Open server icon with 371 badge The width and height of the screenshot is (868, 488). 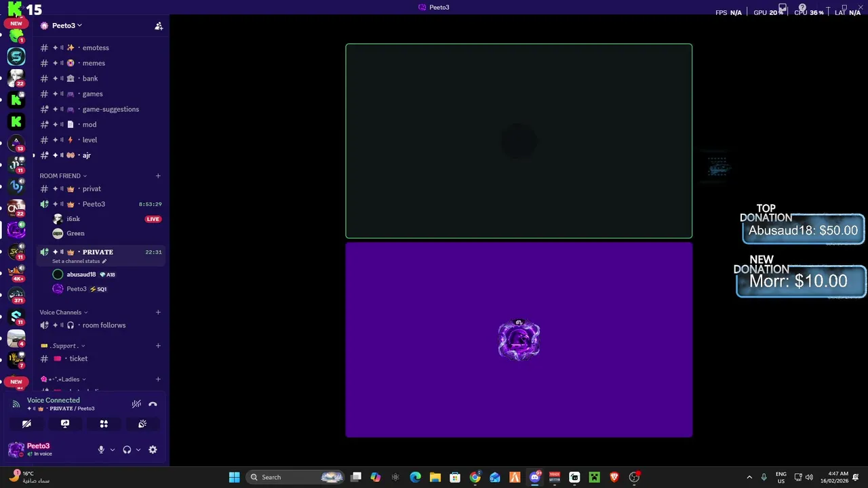(16, 295)
